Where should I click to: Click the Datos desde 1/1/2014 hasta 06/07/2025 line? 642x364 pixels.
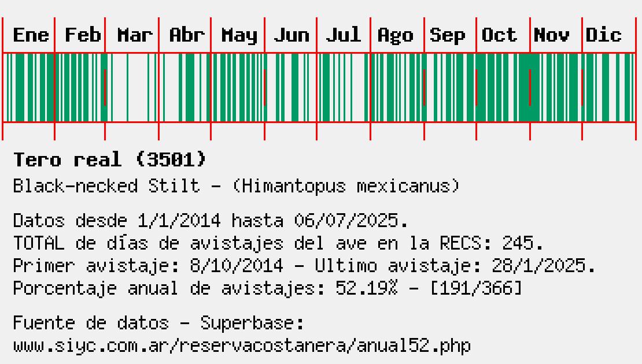pyautogui.click(x=211, y=221)
